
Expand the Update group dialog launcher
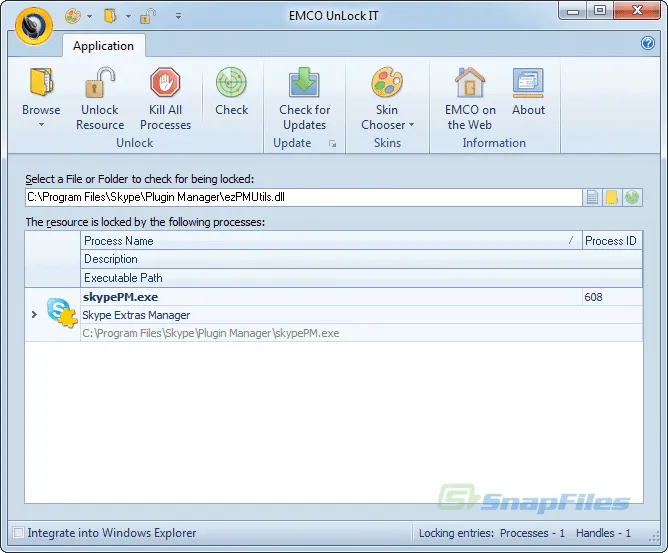pos(333,144)
